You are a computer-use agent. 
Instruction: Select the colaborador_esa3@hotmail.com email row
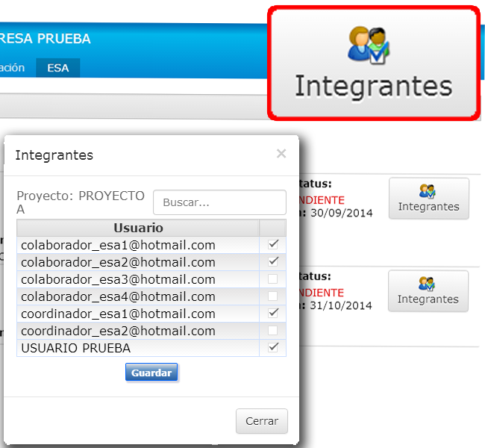tap(118, 279)
